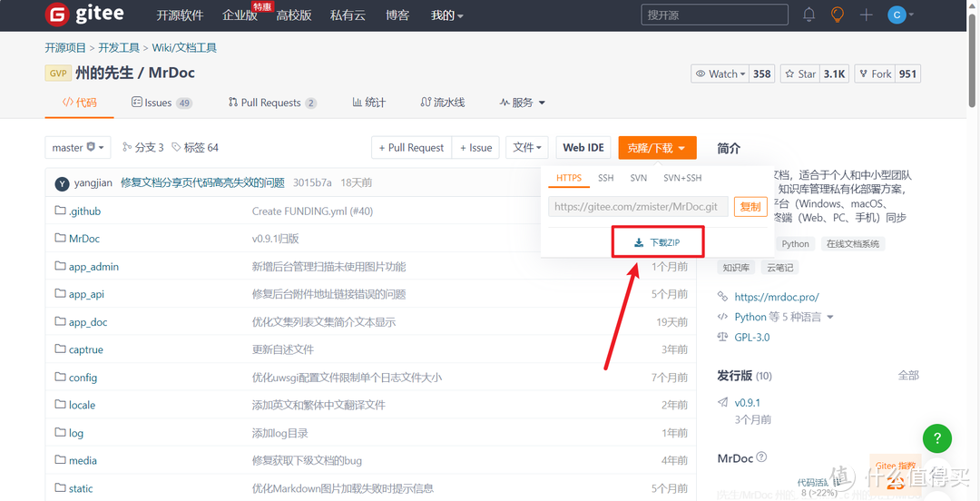Open the https://mrdoc.pro/ link
The width and height of the screenshot is (980, 501).
coord(776,297)
